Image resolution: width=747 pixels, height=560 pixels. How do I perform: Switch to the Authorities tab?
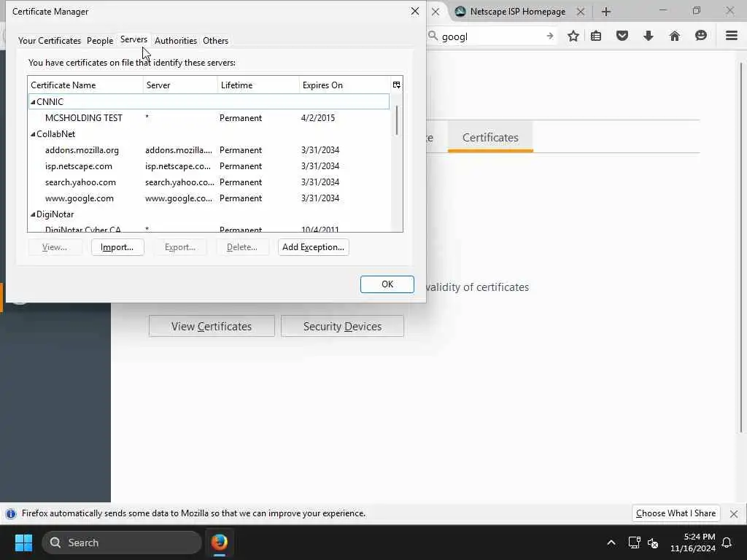click(176, 41)
